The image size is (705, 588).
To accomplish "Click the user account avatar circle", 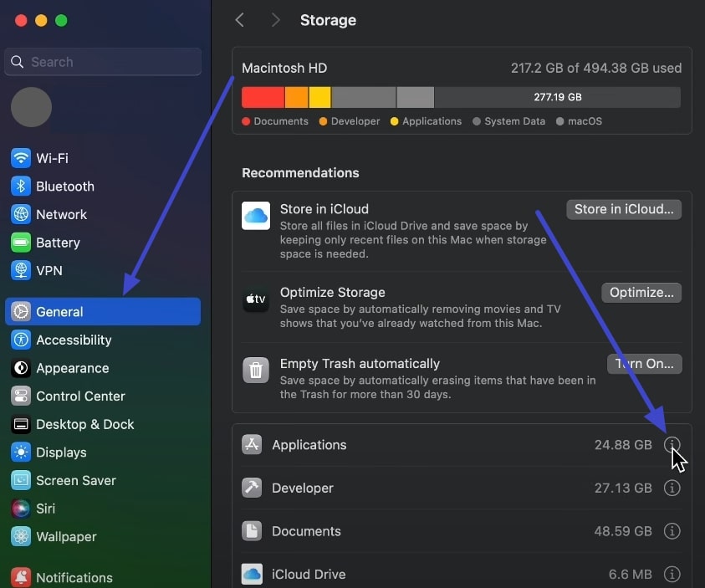I will (x=31, y=107).
